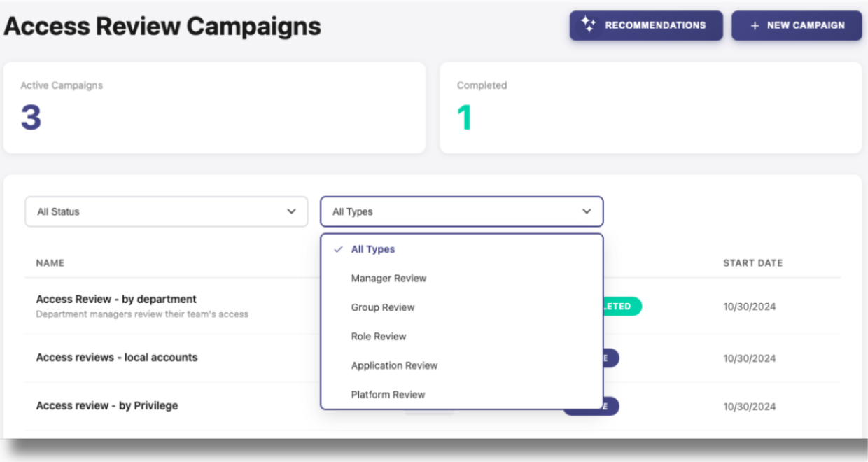Open Access reviews - local accounts campaign
This screenshot has width=868, height=462.
(117, 358)
